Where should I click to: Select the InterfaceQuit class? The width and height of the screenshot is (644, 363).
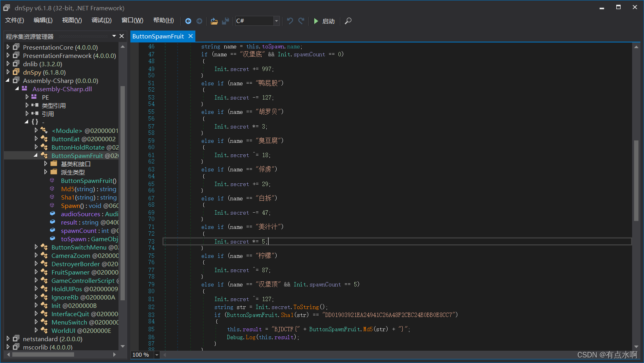coord(85,314)
